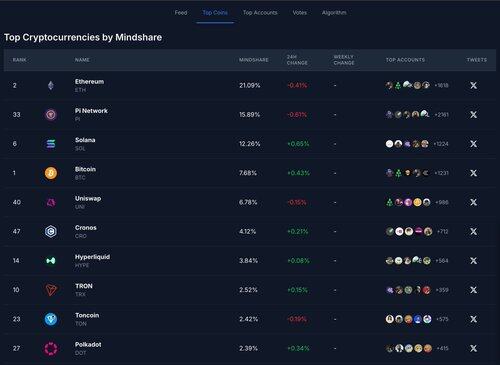500x365 pixels.
Task: Open Polkadot's X tweets icon
Action: click(473, 348)
